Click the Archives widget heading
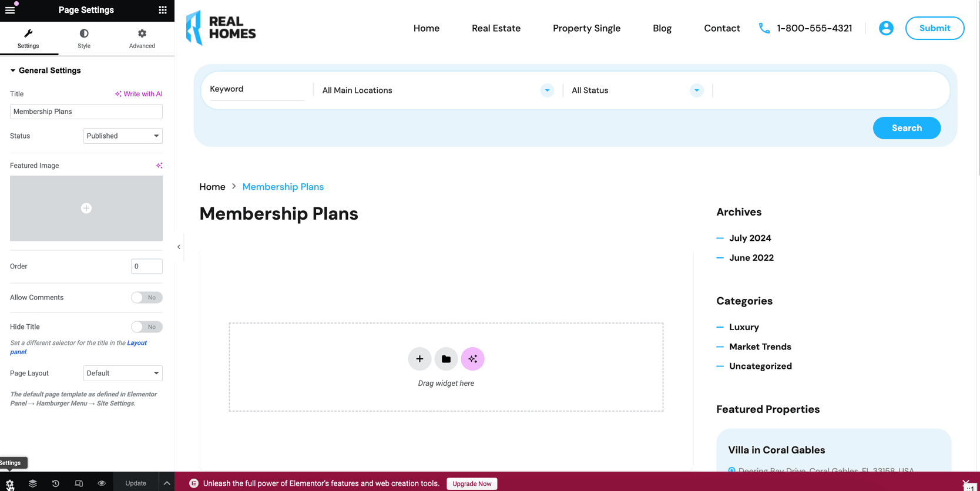The width and height of the screenshot is (980, 491). tap(739, 212)
